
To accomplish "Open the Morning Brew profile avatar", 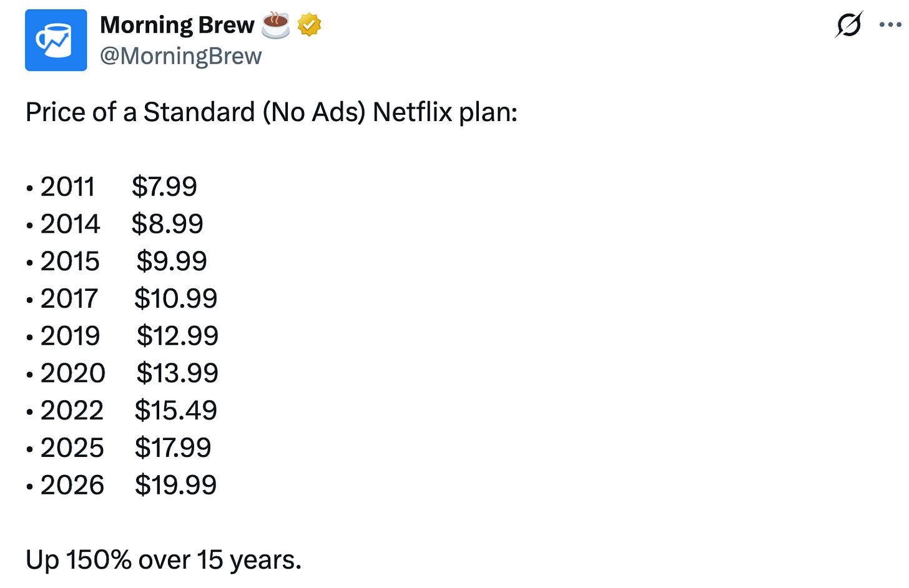I will click(56, 40).
